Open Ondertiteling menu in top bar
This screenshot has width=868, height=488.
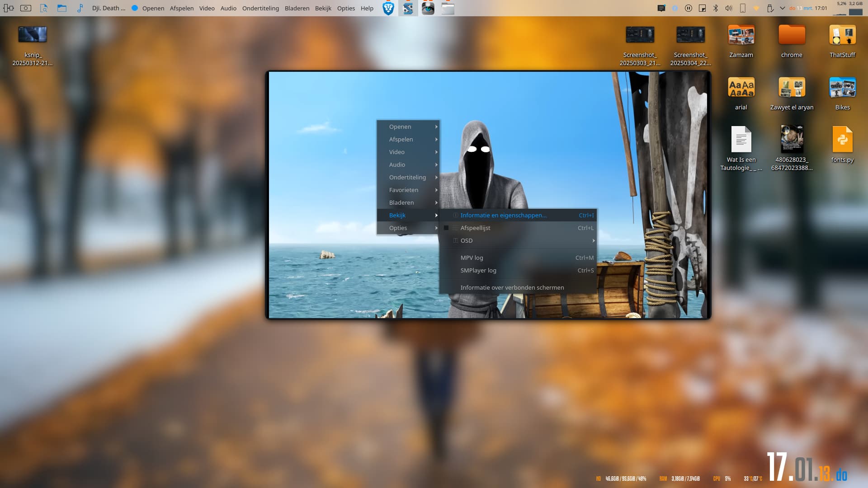260,8
